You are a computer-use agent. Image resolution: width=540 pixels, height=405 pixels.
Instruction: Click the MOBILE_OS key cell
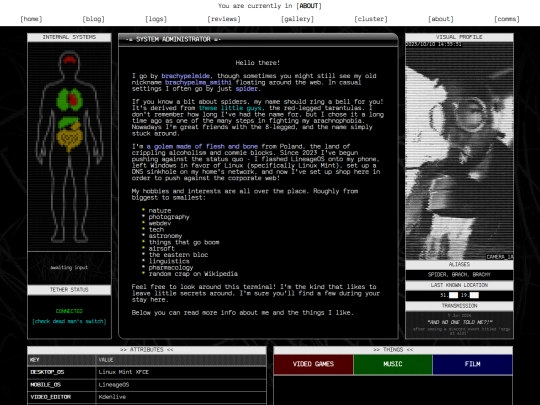pyautogui.click(x=62, y=384)
